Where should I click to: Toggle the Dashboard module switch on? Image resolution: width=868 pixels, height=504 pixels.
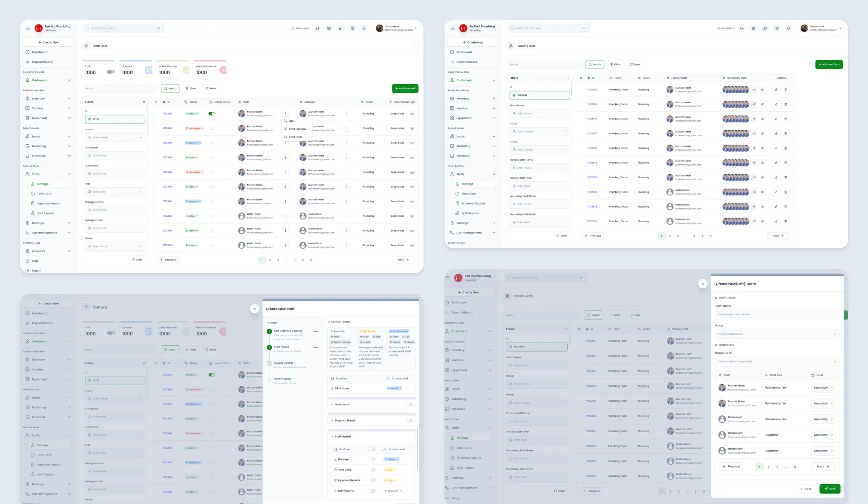click(409, 404)
